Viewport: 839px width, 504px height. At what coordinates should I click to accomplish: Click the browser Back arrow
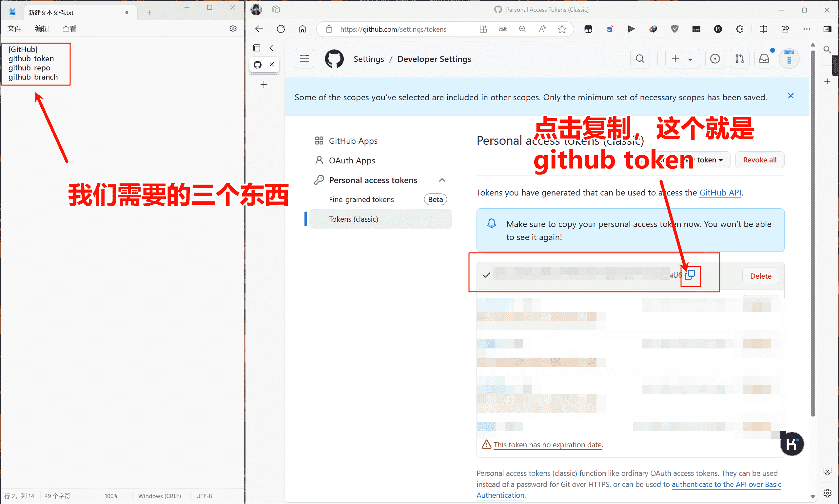[x=259, y=29]
